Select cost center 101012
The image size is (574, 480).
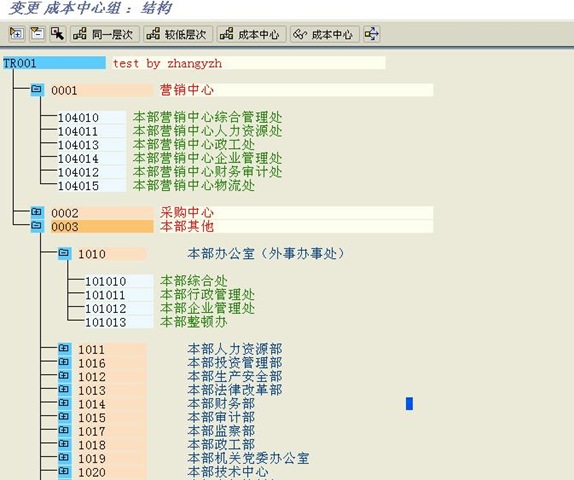[119, 308]
